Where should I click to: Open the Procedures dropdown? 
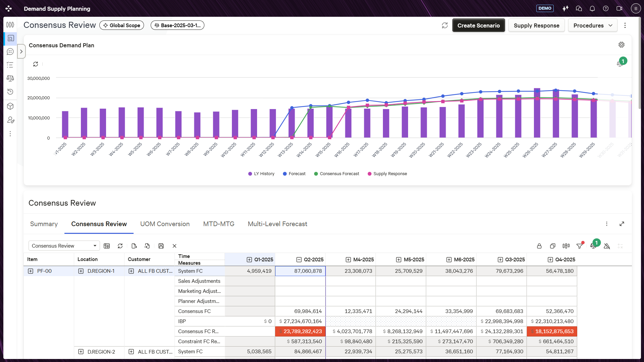click(x=592, y=25)
